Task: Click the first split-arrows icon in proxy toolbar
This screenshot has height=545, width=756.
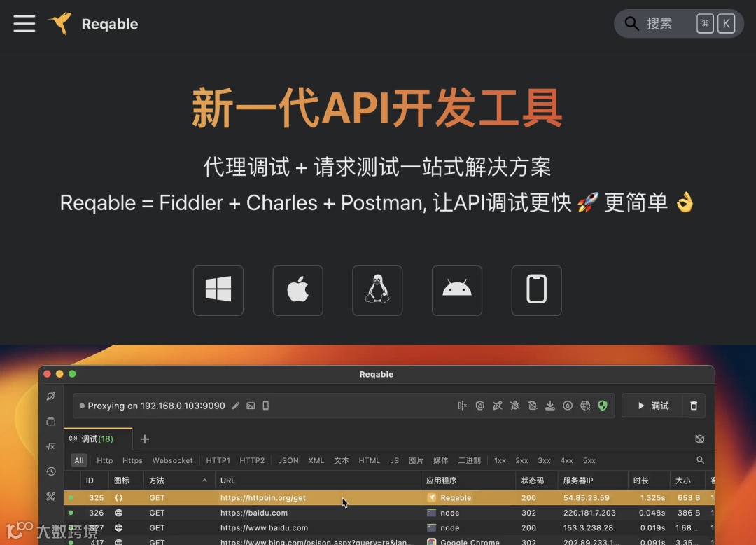Action: tap(462, 406)
